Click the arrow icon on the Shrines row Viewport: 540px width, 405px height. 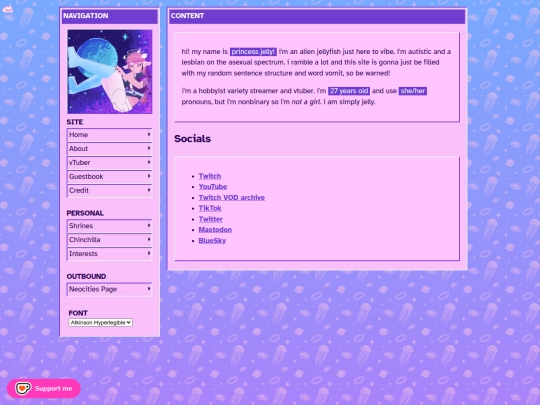[149, 226]
